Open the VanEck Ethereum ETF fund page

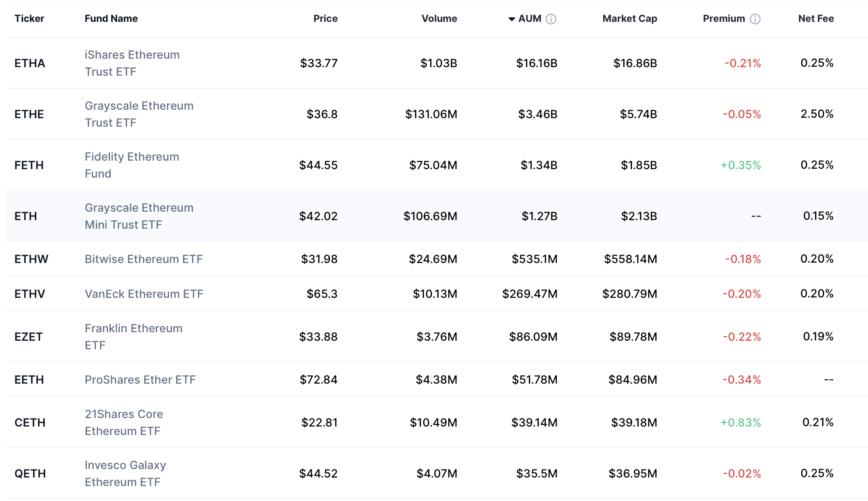pyautogui.click(x=144, y=294)
